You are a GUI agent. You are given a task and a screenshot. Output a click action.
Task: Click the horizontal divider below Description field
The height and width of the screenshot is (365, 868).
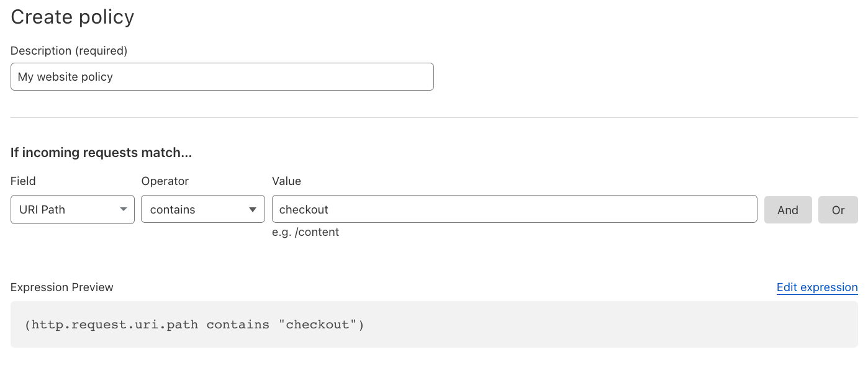click(x=434, y=117)
